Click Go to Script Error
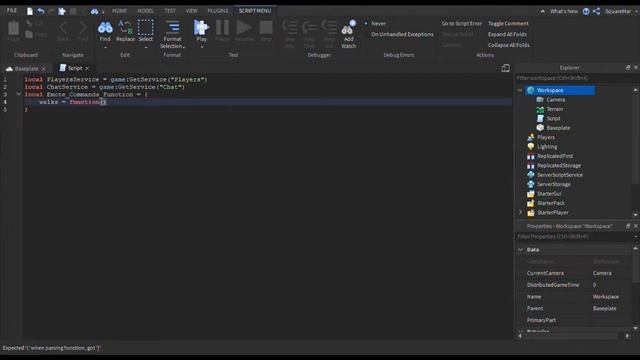 tap(461, 24)
